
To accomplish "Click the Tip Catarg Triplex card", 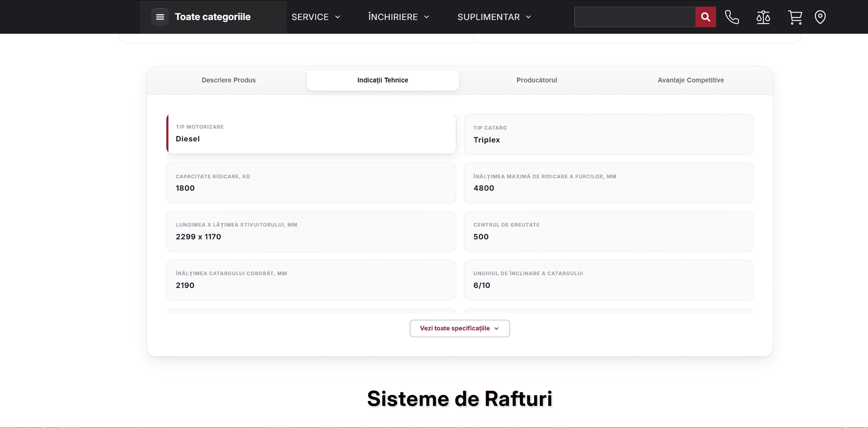I will tap(608, 134).
